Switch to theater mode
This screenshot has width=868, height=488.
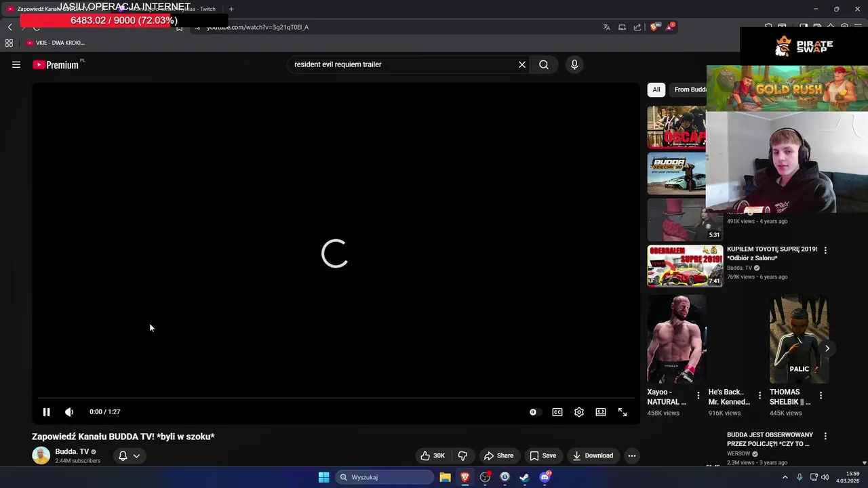(x=601, y=412)
